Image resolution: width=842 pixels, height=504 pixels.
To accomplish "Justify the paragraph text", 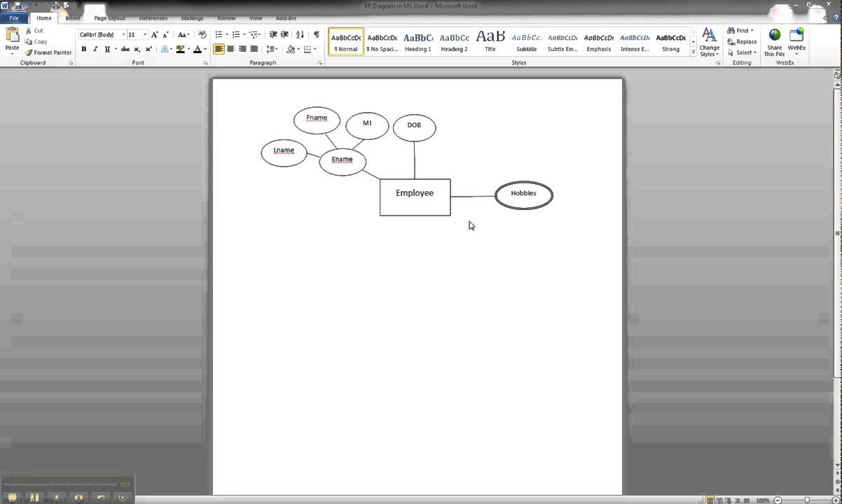I will click(254, 49).
